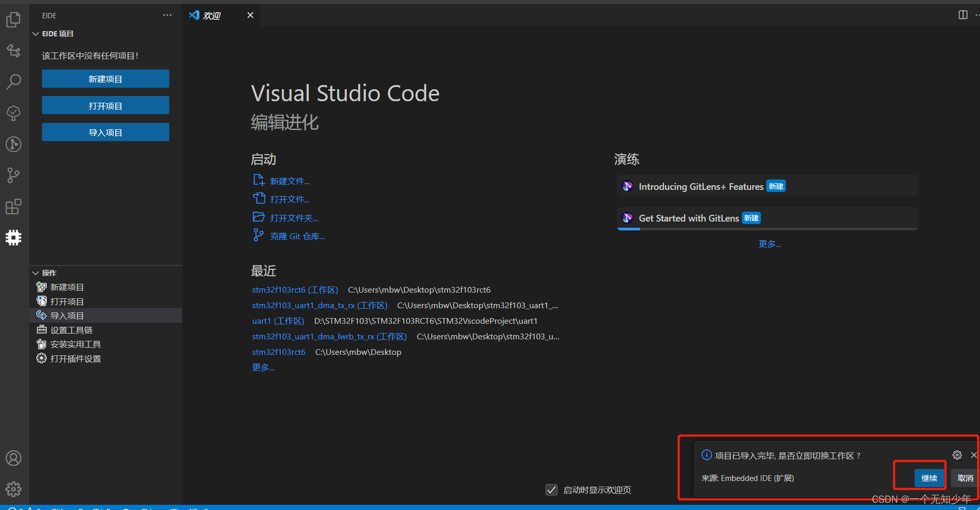Screen dimensions: 980x510
Task: Select 打开项目 in the 操作 list
Action: point(106,301)
